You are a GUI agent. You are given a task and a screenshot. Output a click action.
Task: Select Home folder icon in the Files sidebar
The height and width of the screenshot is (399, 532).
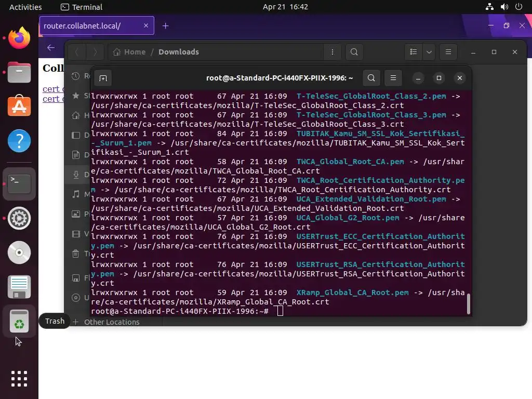coord(76,115)
